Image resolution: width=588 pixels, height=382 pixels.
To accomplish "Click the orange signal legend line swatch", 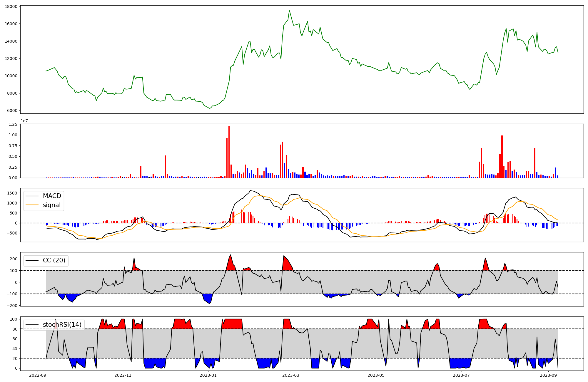I will pos(32,205).
